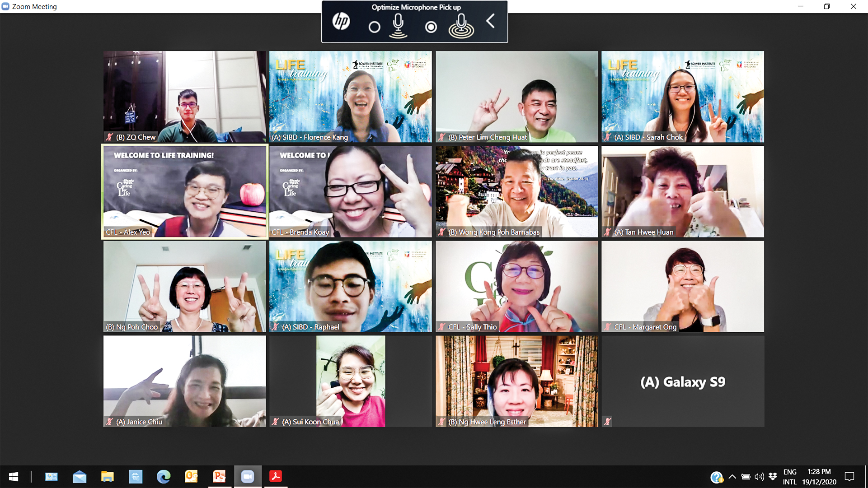Click the conference microphone pickup icon

pyautogui.click(x=461, y=26)
